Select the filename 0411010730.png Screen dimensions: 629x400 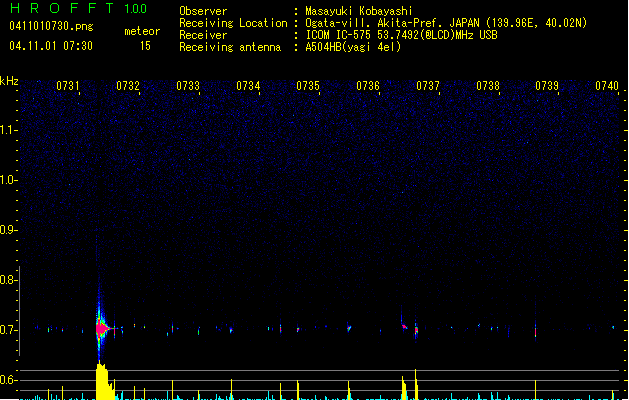click(x=51, y=26)
